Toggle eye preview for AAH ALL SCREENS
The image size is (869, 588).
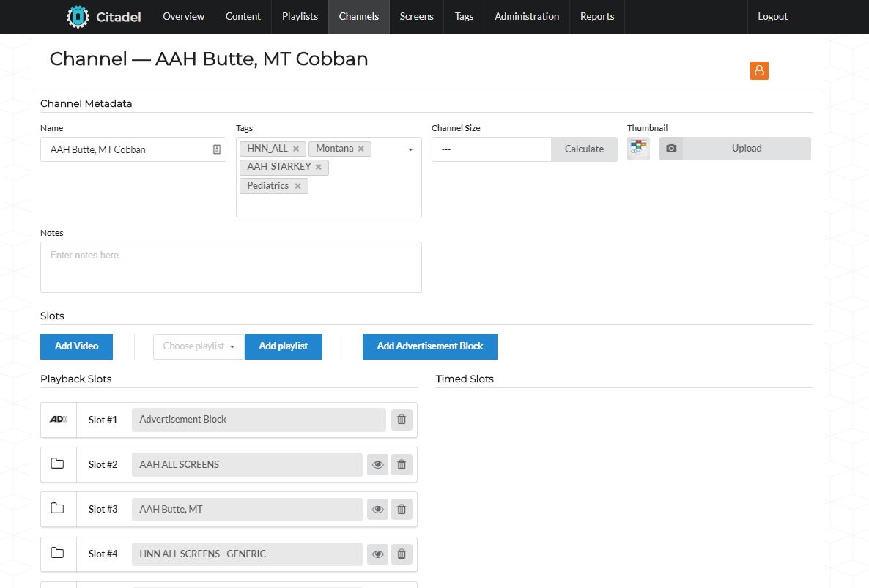tap(377, 464)
